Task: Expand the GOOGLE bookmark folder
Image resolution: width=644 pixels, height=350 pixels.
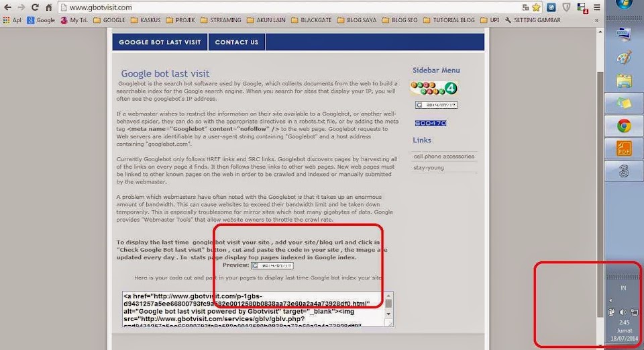Action: tap(109, 19)
